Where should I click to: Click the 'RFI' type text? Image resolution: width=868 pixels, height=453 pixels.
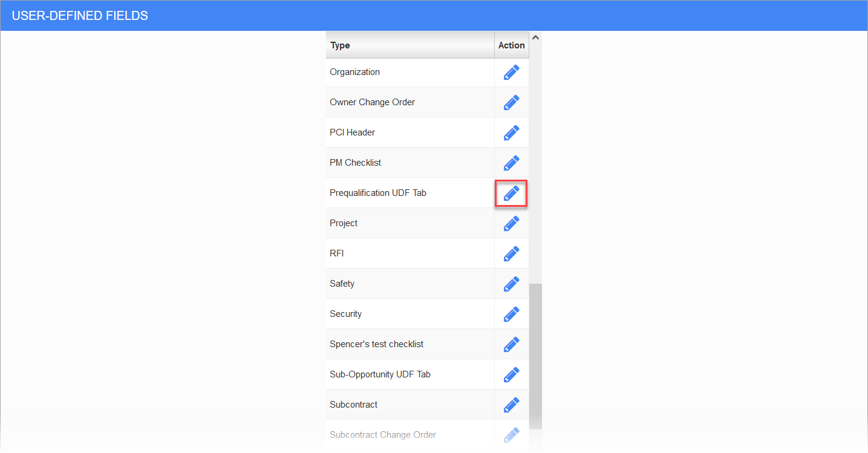337,253
